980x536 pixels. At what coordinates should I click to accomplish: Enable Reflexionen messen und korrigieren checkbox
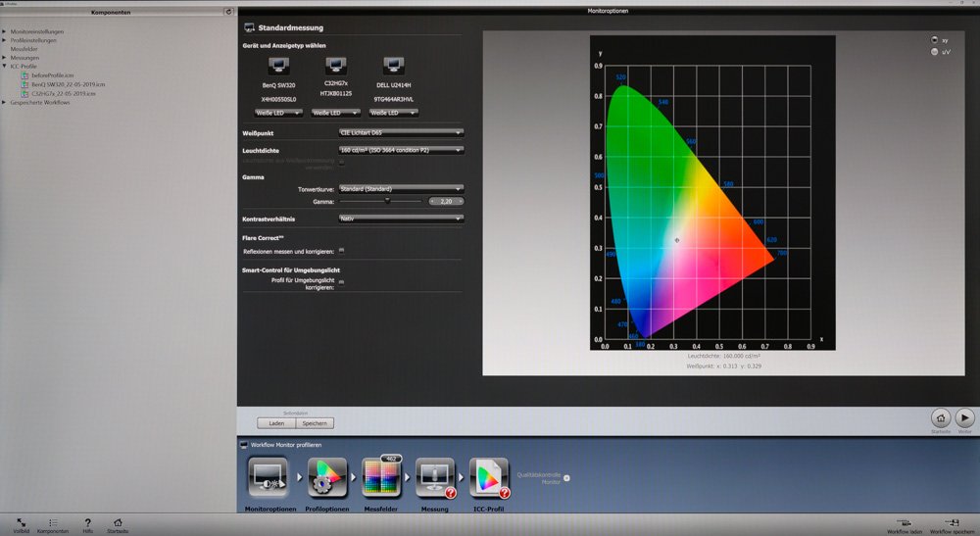click(x=341, y=251)
